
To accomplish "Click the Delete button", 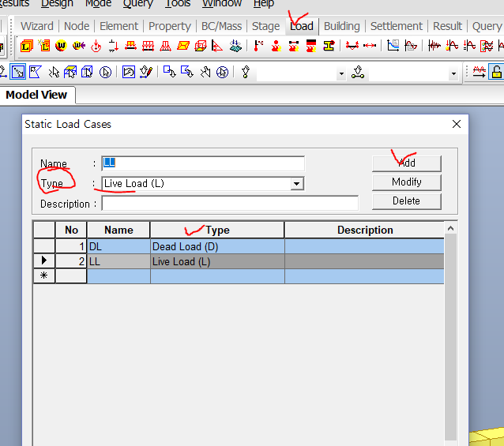I will [407, 201].
